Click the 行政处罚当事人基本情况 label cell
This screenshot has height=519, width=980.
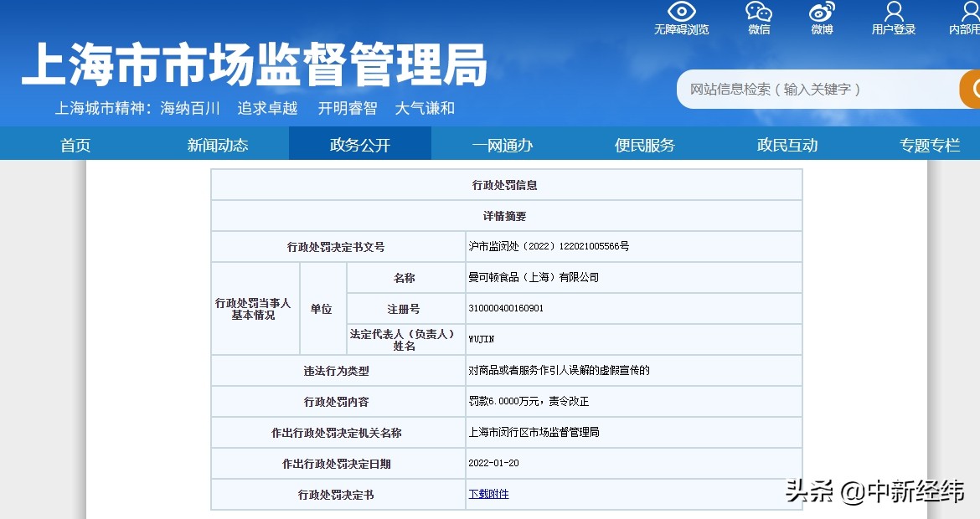tap(255, 309)
